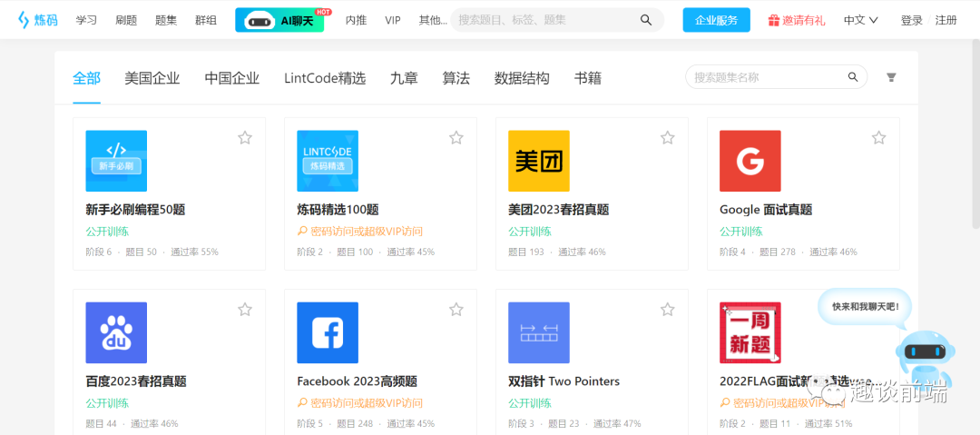This screenshot has height=435, width=980.
Task: Open VIP in top navigation
Action: click(x=393, y=20)
